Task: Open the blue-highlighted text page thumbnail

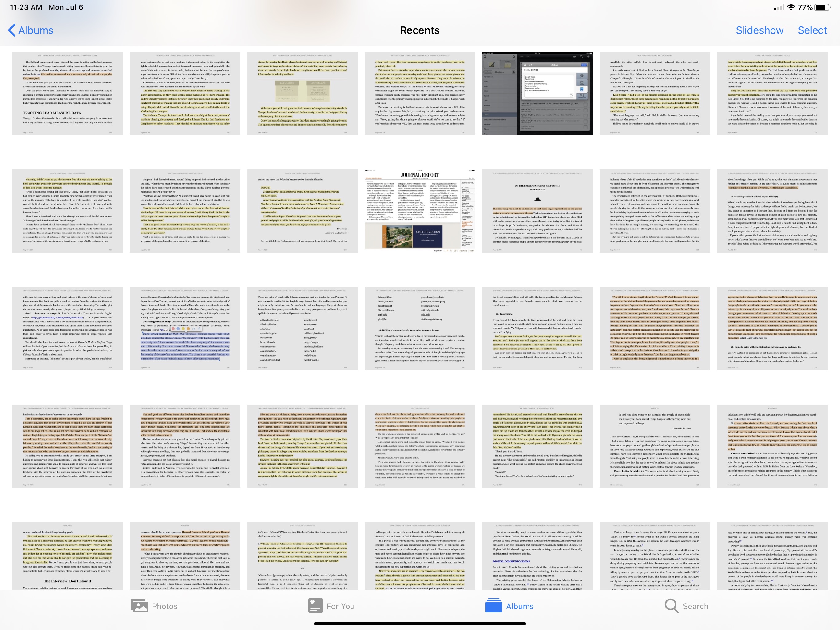Action: coord(185,328)
